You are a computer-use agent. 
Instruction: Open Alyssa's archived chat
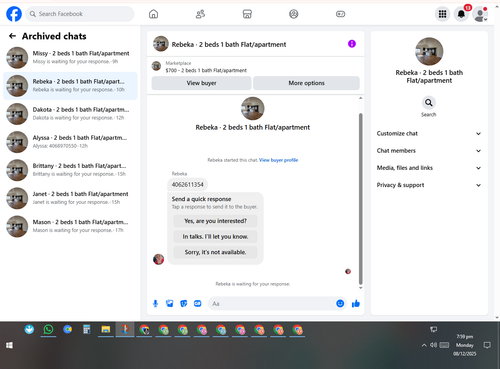coord(70,142)
